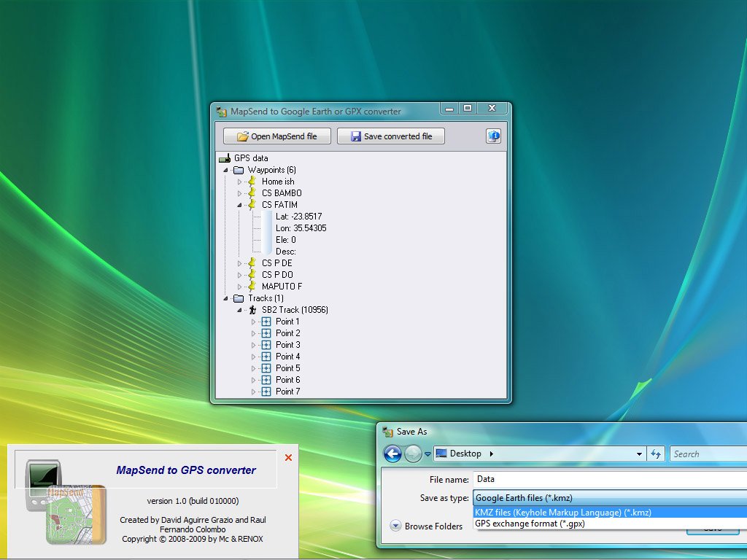Select the Lon: 35.54305 entry

click(x=301, y=228)
